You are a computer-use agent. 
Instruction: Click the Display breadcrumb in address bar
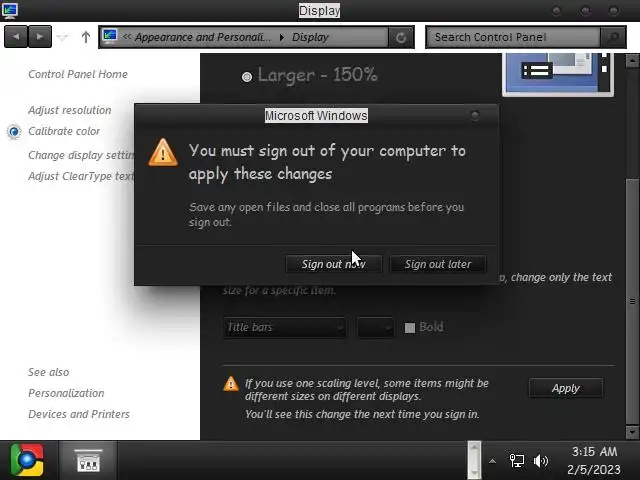310,37
